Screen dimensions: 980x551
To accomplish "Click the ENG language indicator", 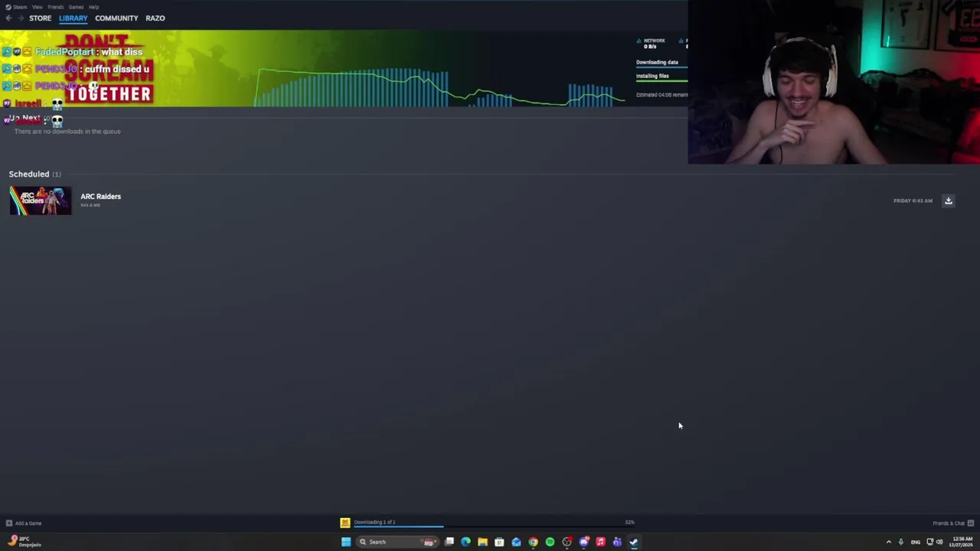I will [916, 542].
